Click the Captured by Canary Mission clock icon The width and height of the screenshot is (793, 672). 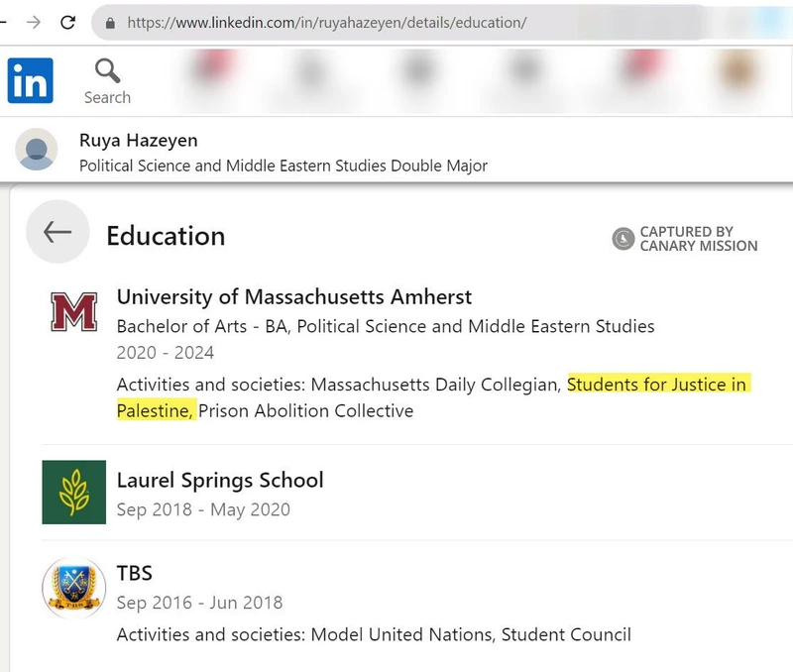[x=623, y=238]
